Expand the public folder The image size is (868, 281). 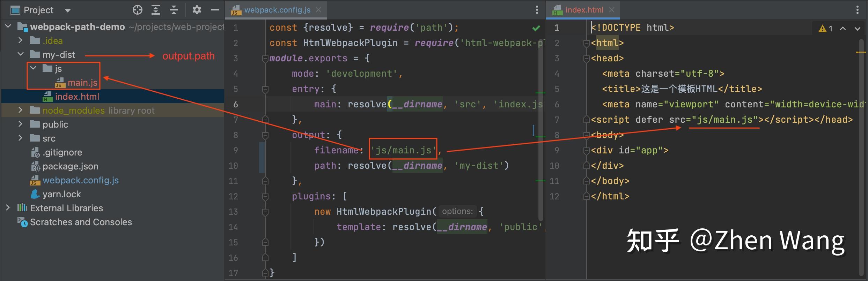click(x=20, y=124)
